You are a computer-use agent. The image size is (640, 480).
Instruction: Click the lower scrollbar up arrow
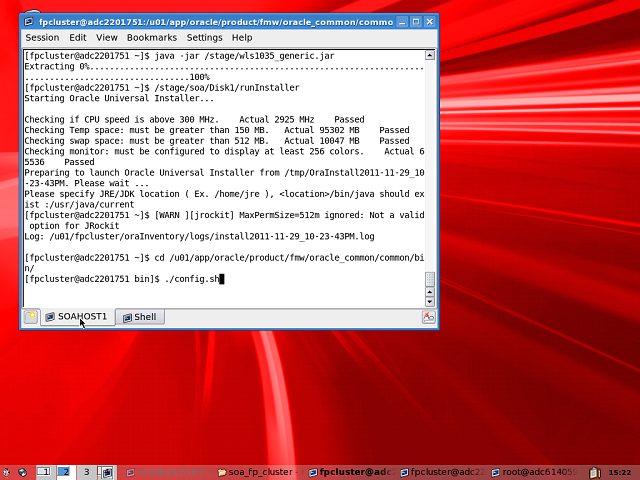pyautogui.click(x=430, y=292)
